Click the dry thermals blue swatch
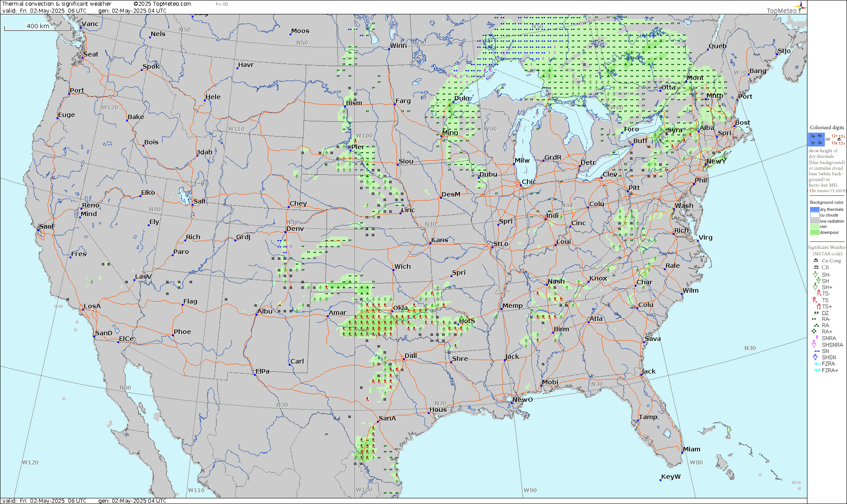This screenshot has width=847, height=504. click(815, 210)
